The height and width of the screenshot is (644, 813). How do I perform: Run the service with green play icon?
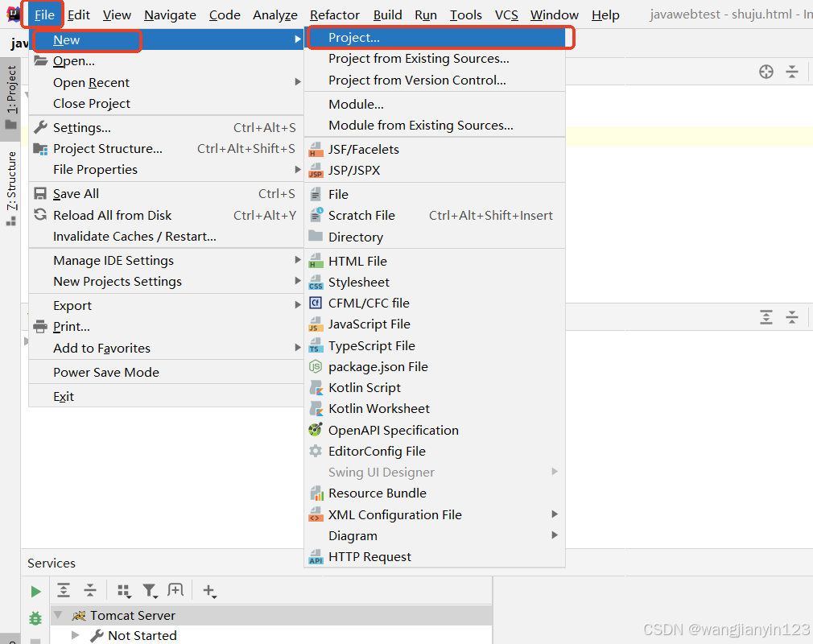click(x=35, y=592)
